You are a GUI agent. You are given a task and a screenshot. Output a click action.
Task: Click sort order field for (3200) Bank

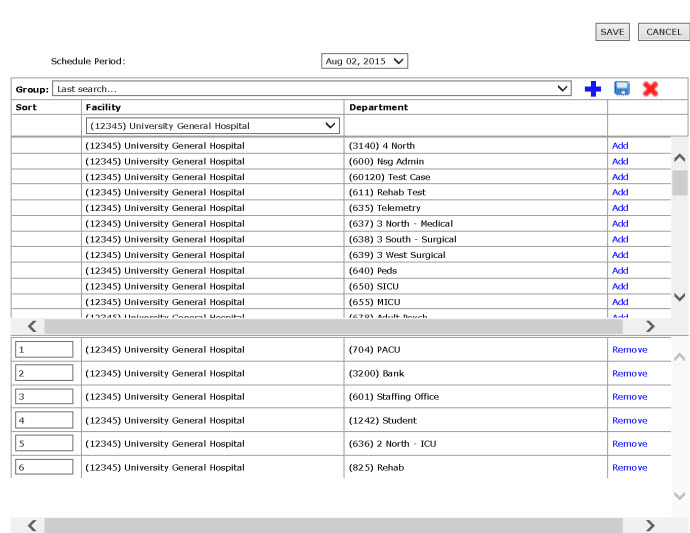point(44,373)
